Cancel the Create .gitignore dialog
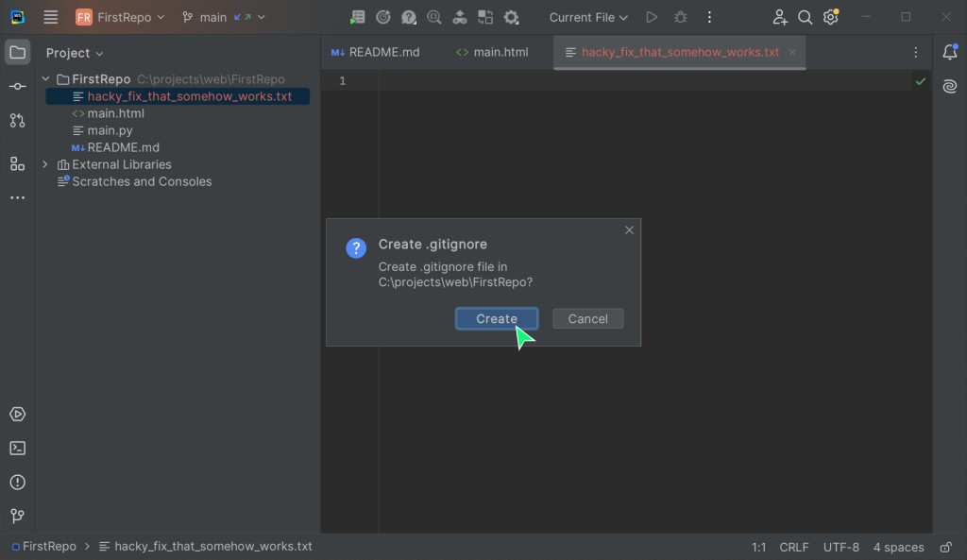This screenshot has width=967, height=560. tap(587, 319)
